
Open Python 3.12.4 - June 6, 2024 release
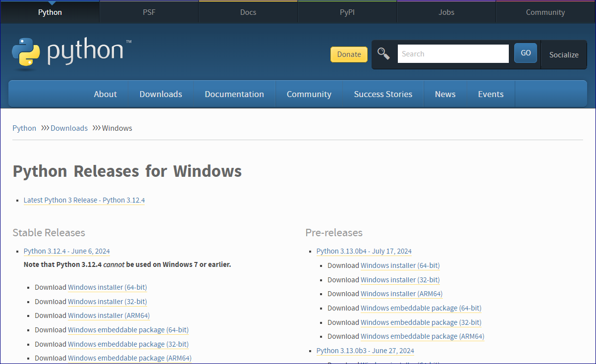(x=67, y=251)
